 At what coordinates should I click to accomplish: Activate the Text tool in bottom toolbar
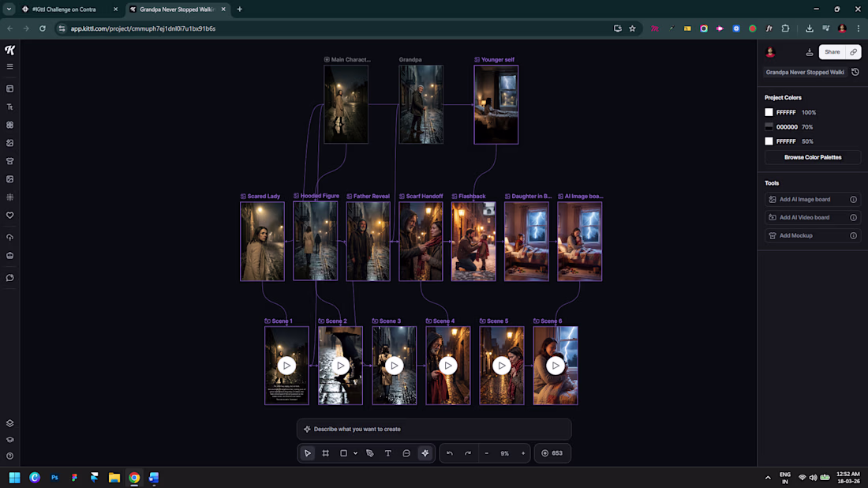coord(388,453)
